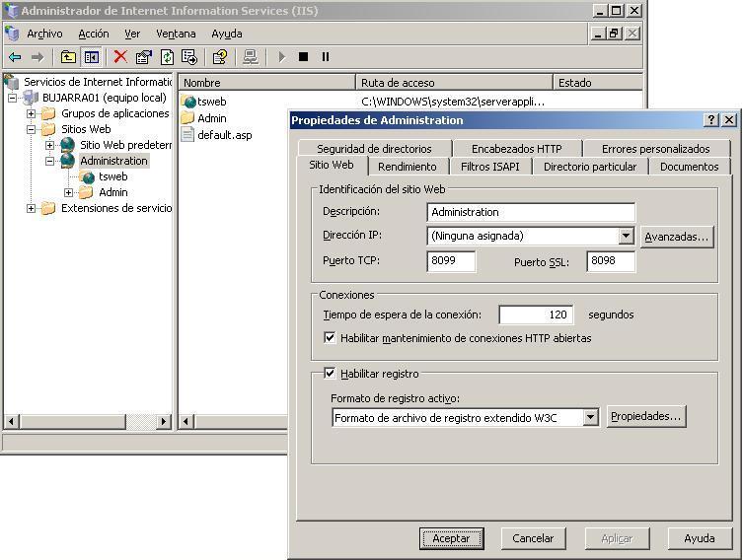Click the Properties toolbar icon
Viewport: 743px width, 560px height.
click(144, 57)
